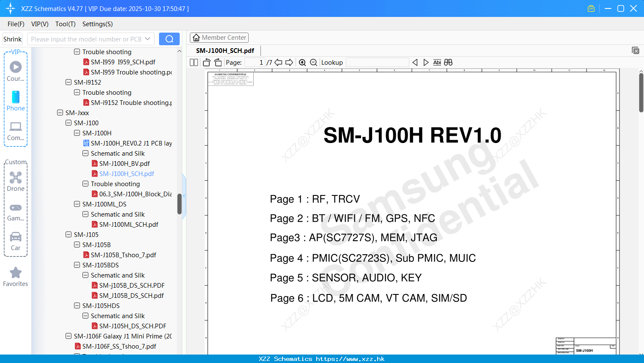Viewport: 644px width, 363px height.
Task: Click the gift box icon in title bar
Action: coord(591,8)
